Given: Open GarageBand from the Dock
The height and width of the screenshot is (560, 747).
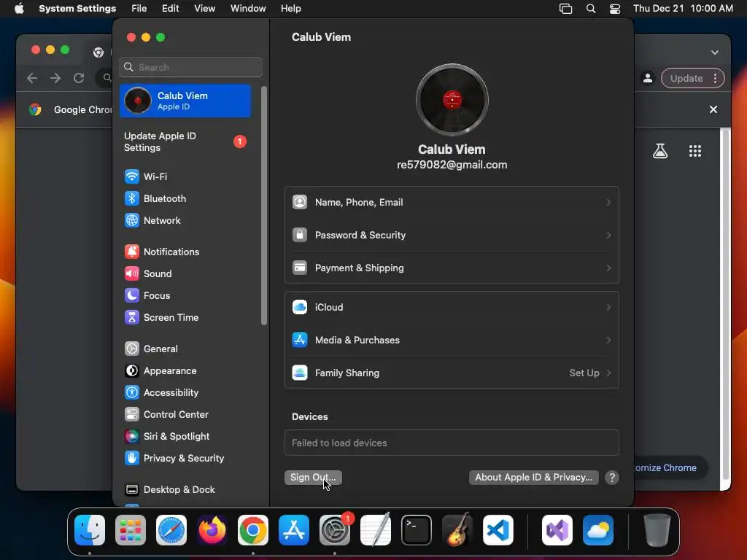Looking at the screenshot, I should [x=457, y=530].
